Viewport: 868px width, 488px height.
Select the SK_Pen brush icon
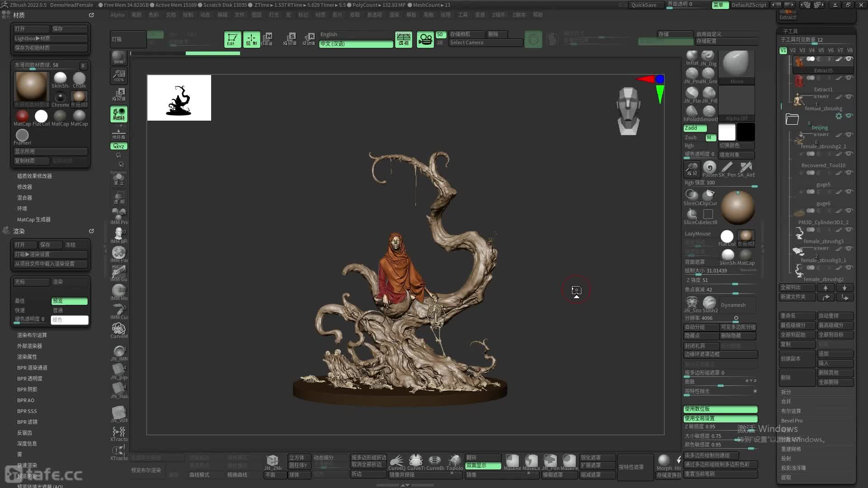[x=727, y=169]
